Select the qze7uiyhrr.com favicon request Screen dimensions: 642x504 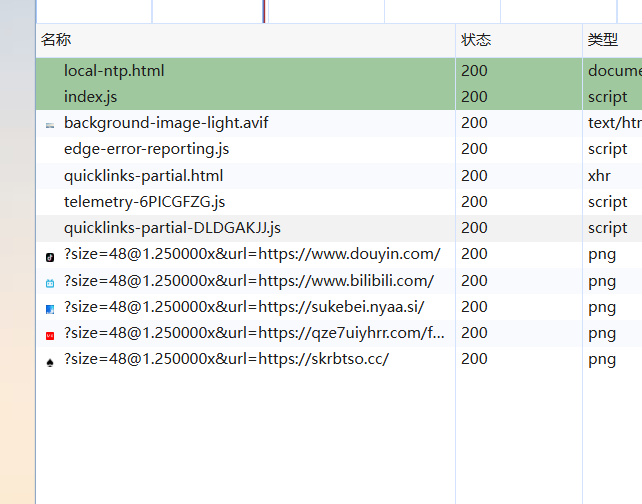[x=254, y=333]
